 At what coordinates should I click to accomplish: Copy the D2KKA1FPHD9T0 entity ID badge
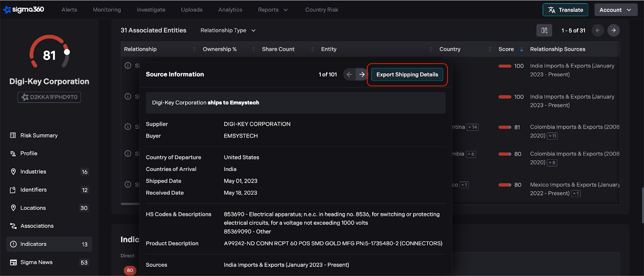pos(49,97)
